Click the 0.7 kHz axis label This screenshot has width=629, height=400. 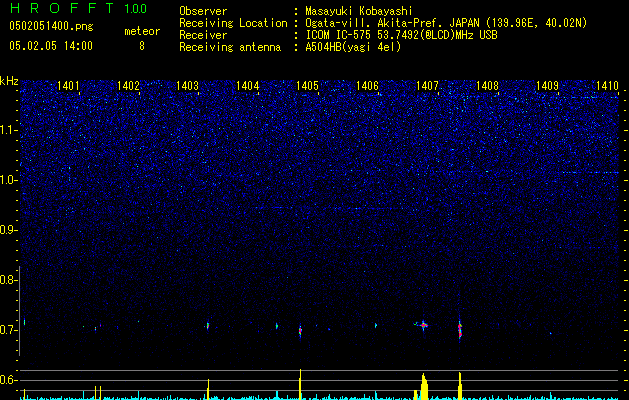(x=7, y=330)
